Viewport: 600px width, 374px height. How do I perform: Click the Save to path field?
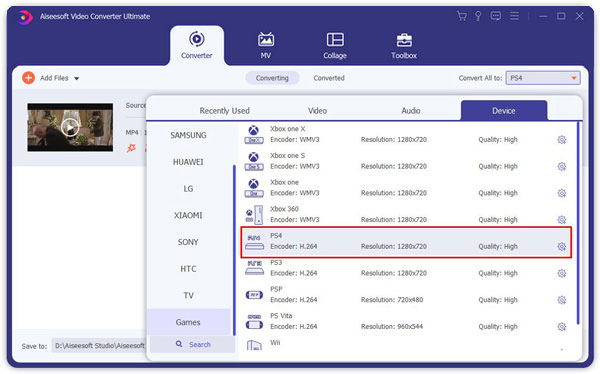point(99,346)
